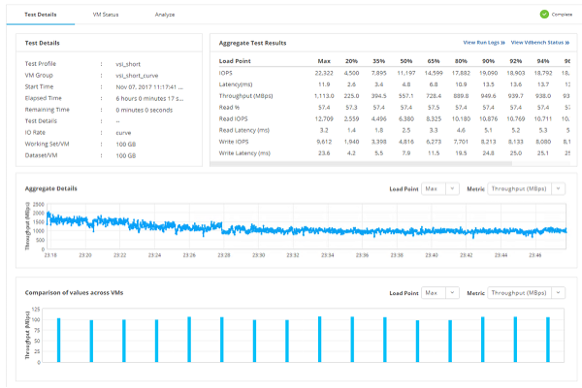The image size is (582, 388).
Task: Click the Read % row label
Action: click(229, 107)
